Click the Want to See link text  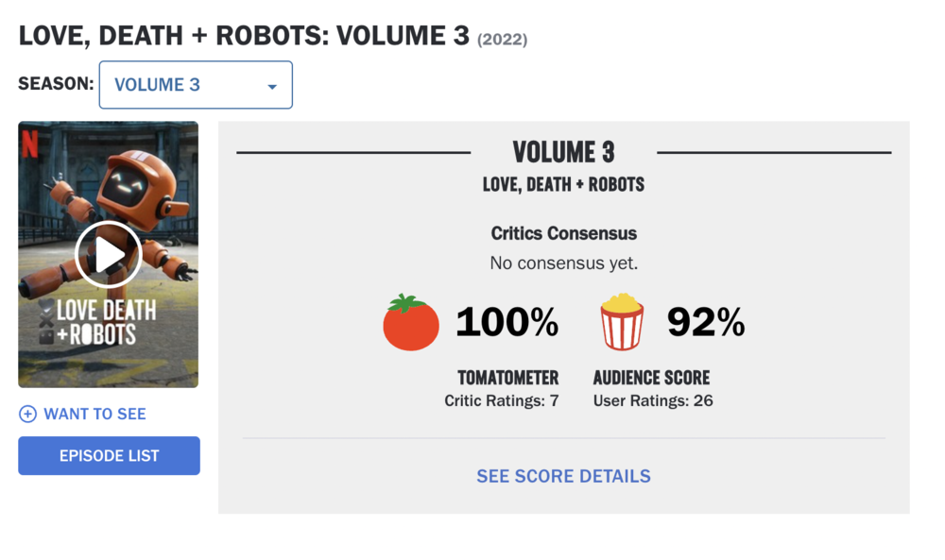point(94,415)
